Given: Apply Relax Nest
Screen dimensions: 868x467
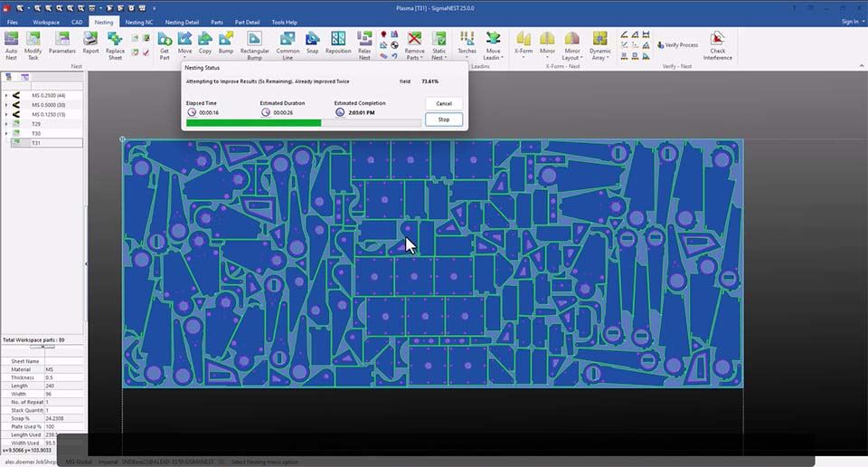Looking at the screenshot, I should (364, 45).
